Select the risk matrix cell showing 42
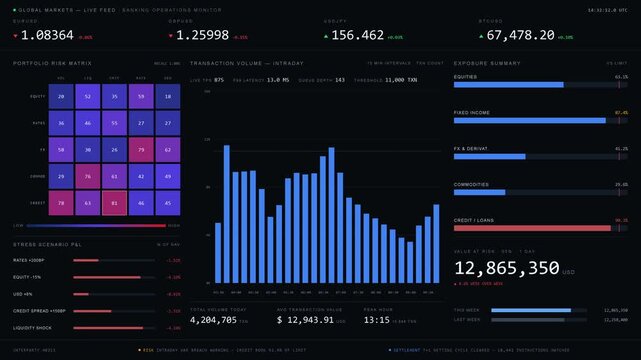 click(x=141, y=177)
